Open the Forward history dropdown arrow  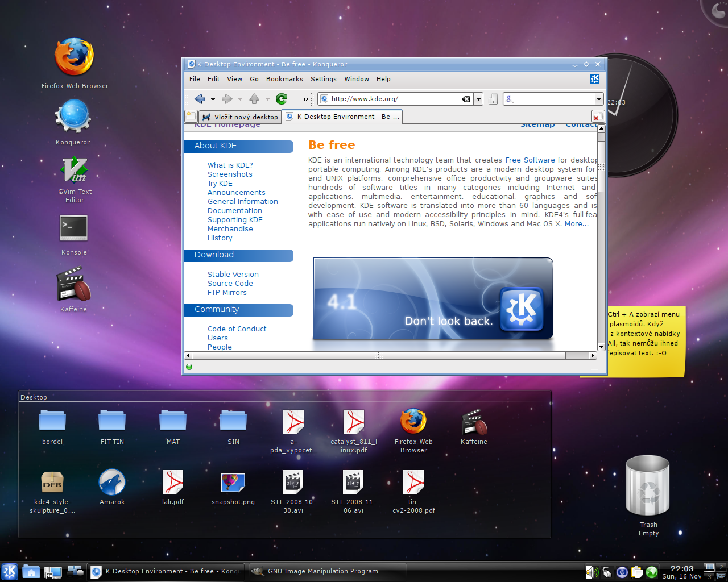pos(240,99)
